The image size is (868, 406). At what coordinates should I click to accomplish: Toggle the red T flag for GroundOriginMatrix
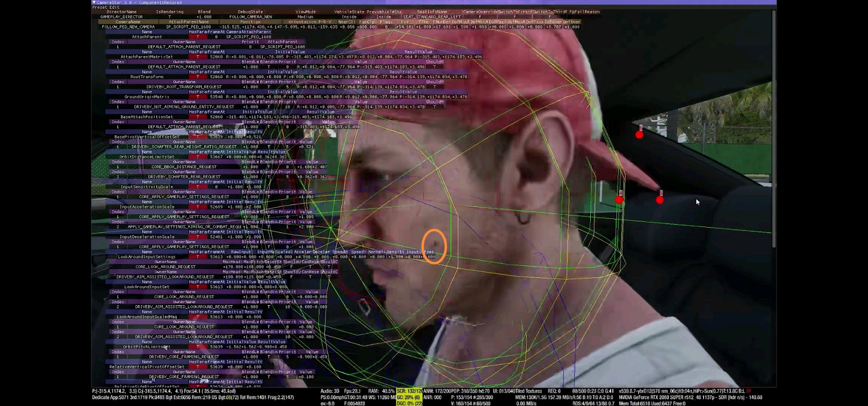(x=197, y=97)
